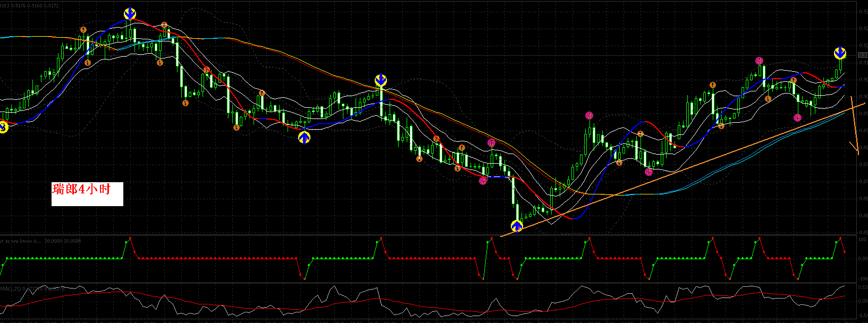The height and width of the screenshot is (323, 868).
Task: Select the magenta marker at the pullback low above the trendline
Action: pos(648,172)
